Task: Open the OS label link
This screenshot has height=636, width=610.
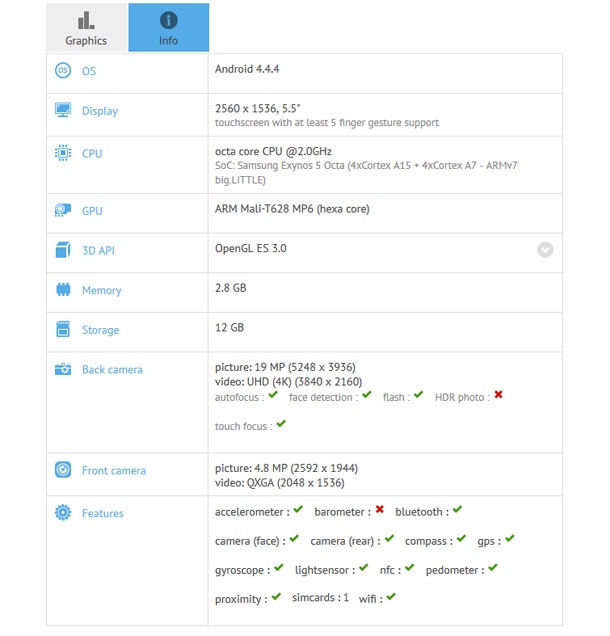Action: pos(89,71)
